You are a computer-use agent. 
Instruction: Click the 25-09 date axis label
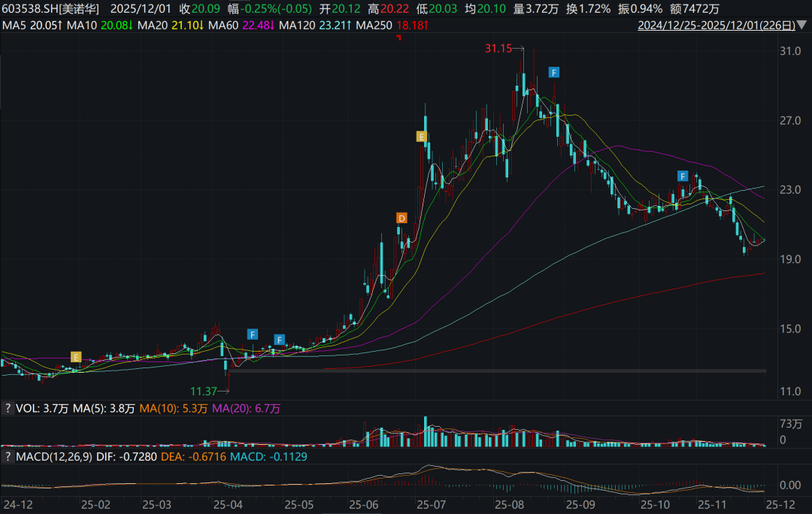[x=580, y=505]
